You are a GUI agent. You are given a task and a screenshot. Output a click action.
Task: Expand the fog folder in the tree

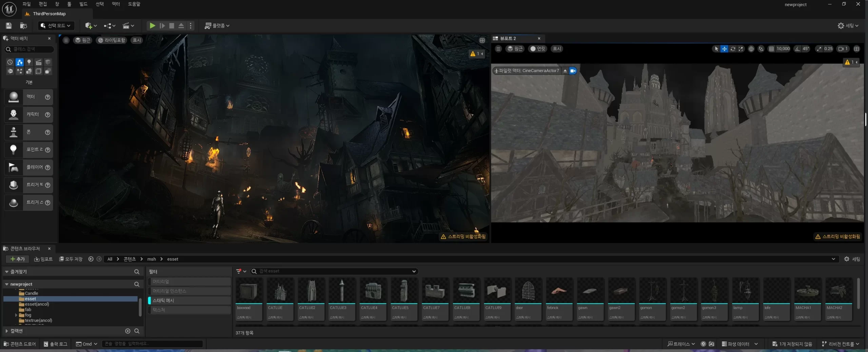[16, 315]
